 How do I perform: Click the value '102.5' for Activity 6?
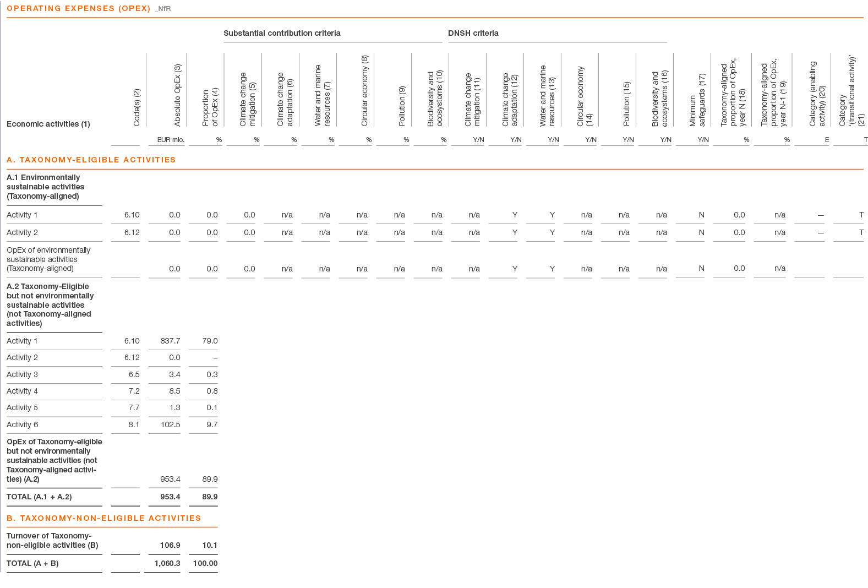click(x=170, y=424)
